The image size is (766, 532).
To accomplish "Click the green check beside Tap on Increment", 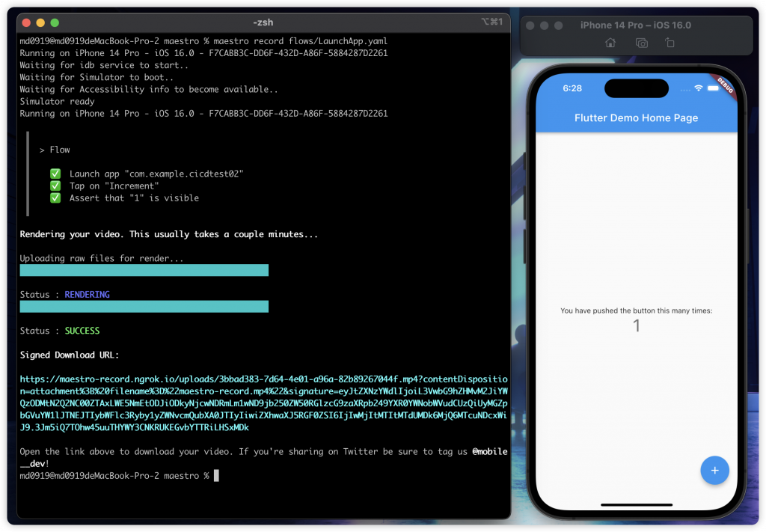I will pos(55,186).
